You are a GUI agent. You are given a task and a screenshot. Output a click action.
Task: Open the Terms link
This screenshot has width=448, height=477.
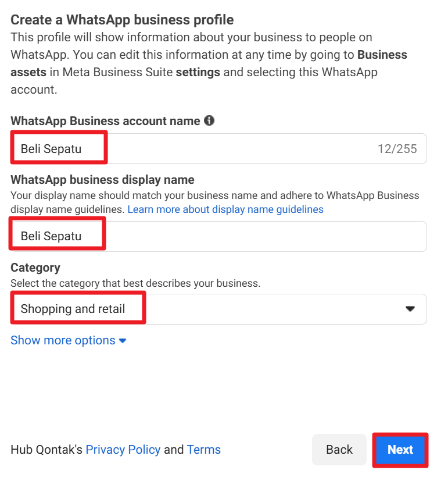coord(204,450)
